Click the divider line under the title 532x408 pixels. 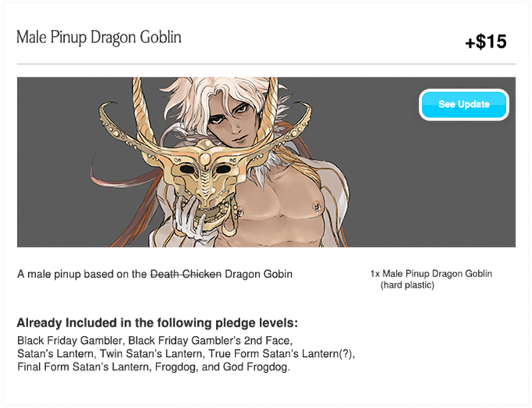point(266,64)
